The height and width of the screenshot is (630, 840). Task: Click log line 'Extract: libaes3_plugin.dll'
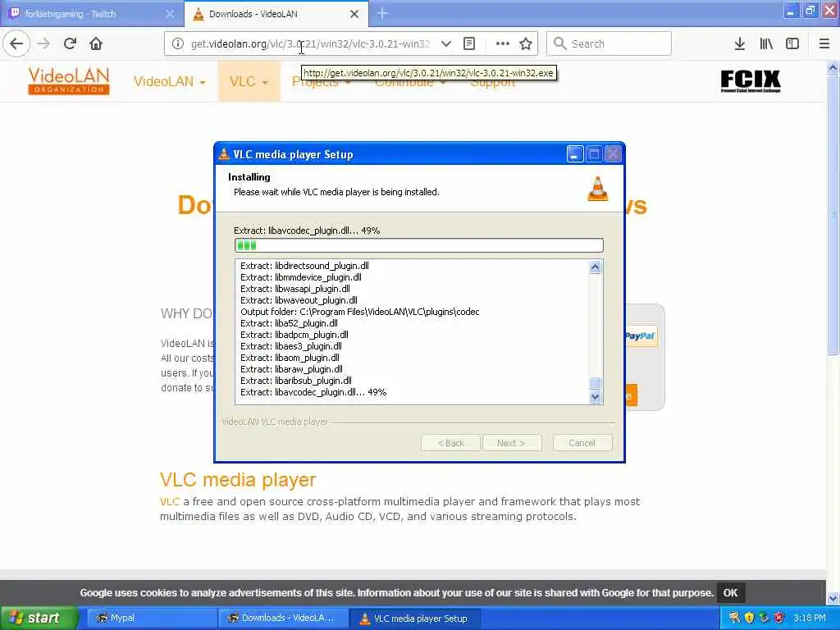tap(291, 347)
